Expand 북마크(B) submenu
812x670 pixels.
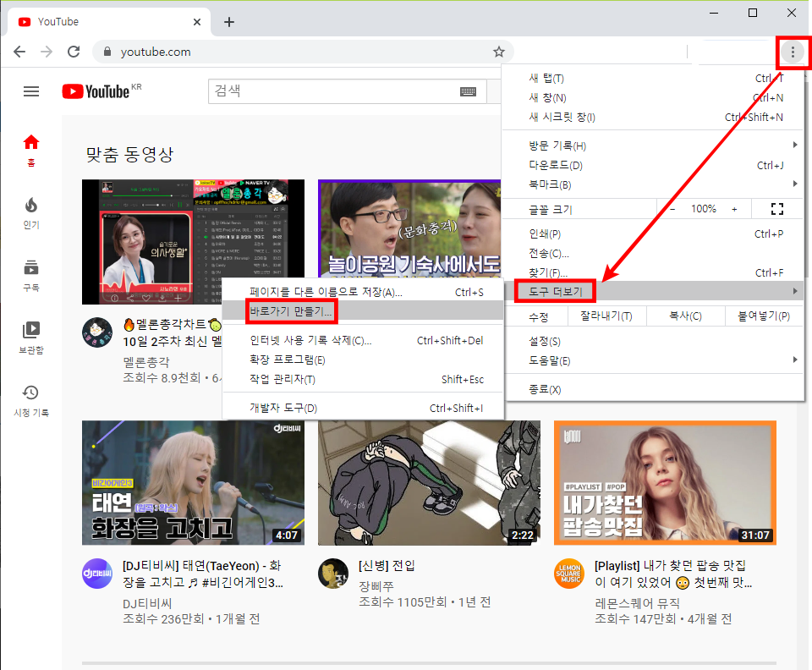(653, 184)
